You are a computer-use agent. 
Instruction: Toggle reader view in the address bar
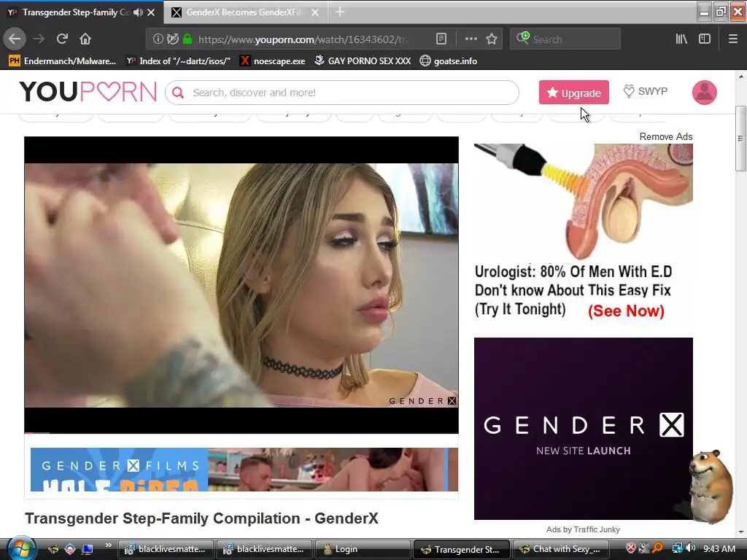(441, 39)
